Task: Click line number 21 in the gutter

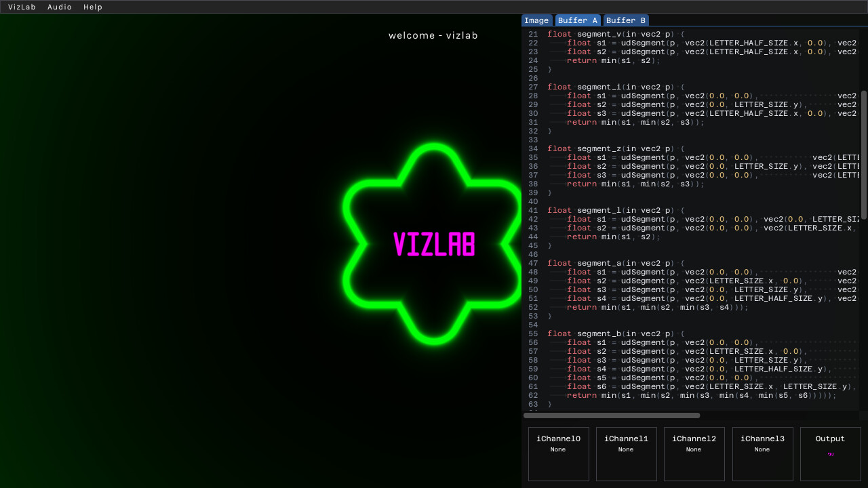Action: click(x=532, y=34)
